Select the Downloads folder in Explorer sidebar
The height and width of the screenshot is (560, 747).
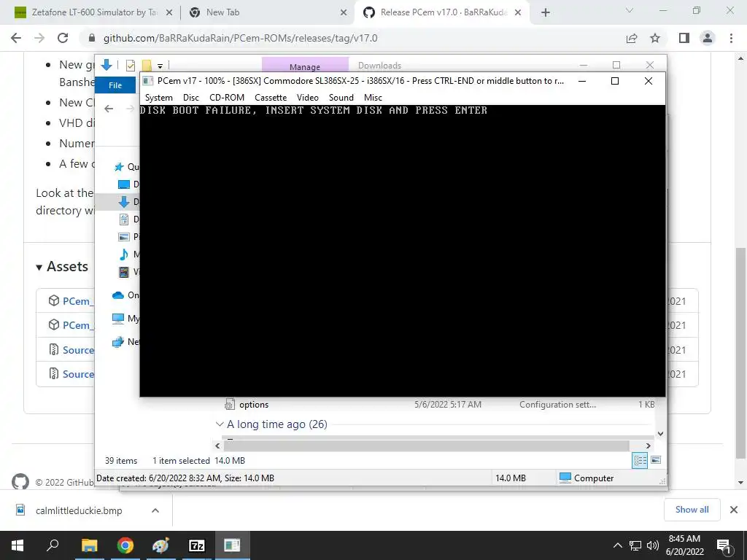tap(128, 202)
